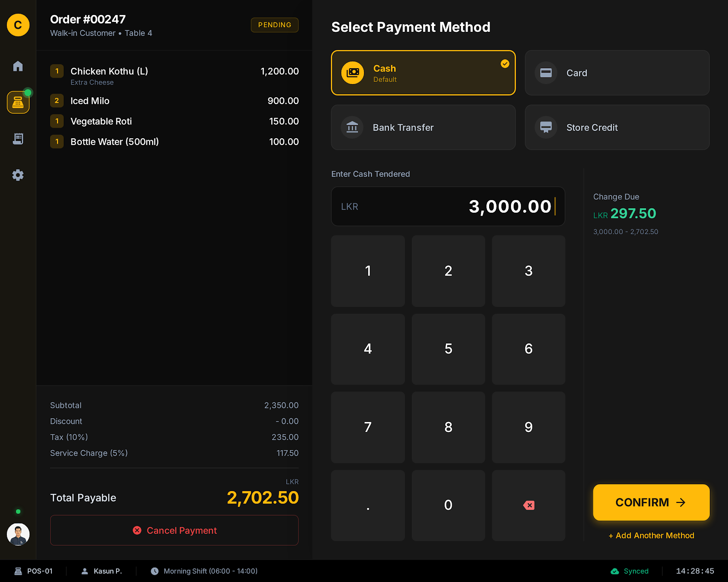The width and height of the screenshot is (728, 582).
Task: Select the Home icon in sidebar
Action: point(18,66)
